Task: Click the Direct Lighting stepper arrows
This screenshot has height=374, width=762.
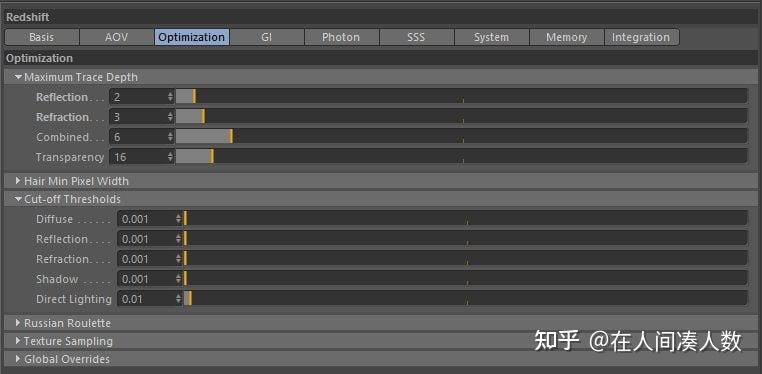Action: [178, 298]
